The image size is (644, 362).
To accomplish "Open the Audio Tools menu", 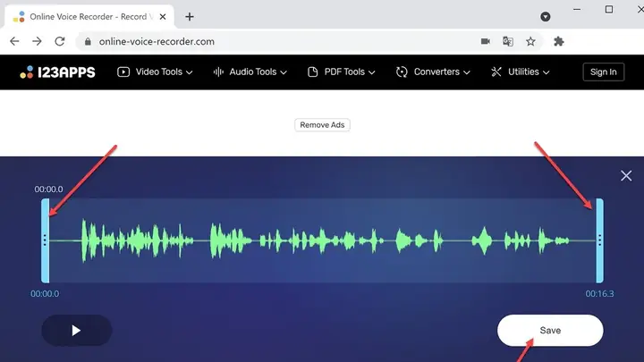I will 250,72.
